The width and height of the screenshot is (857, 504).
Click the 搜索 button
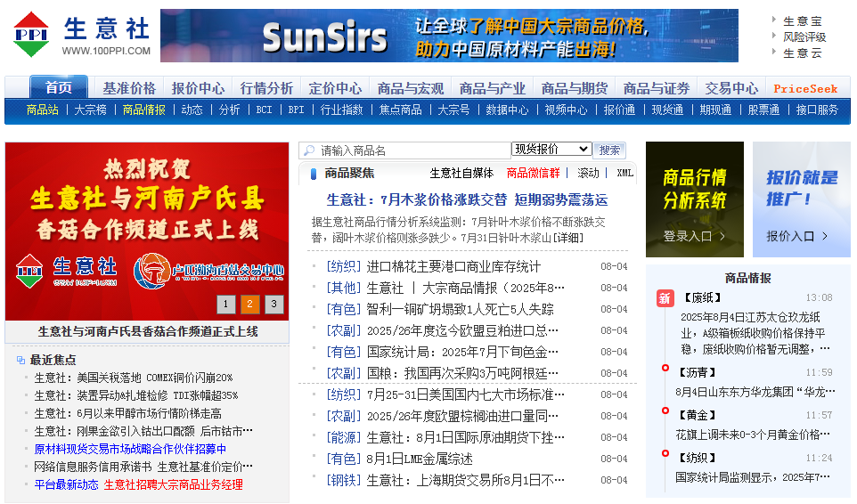[609, 150]
